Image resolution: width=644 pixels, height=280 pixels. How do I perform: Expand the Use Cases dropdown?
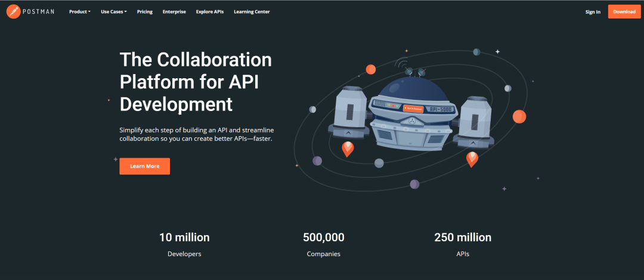click(x=114, y=12)
